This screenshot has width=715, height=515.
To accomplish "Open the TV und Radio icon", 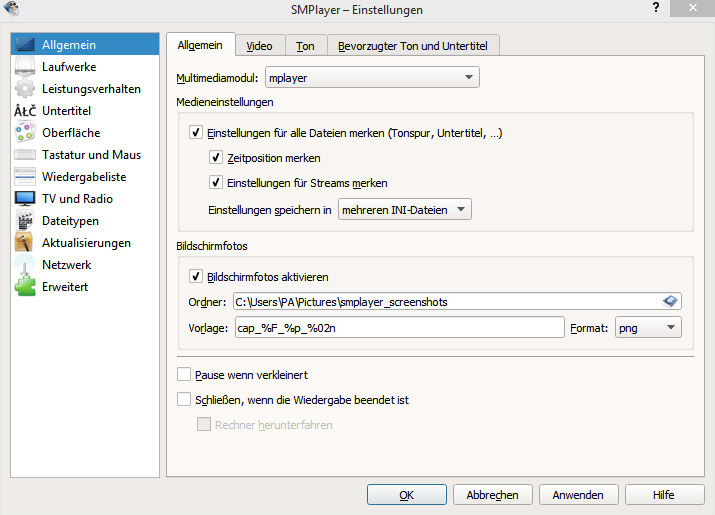I will pos(25,199).
